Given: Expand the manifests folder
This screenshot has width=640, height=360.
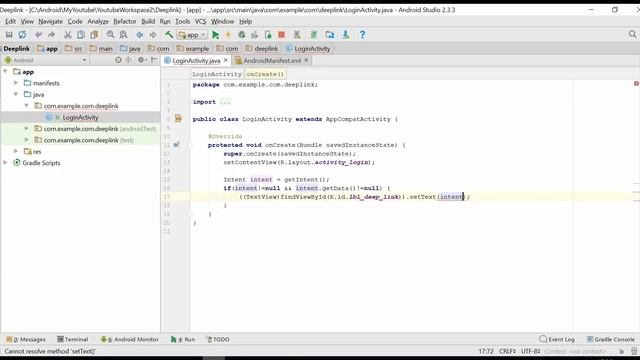Looking at the screenshot, I should pos(16,83).
